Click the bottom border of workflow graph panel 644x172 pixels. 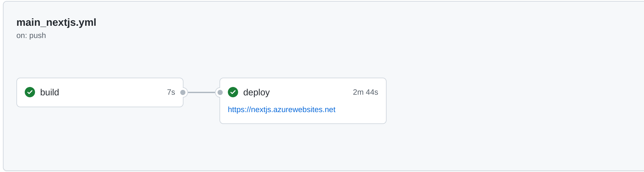(321, 170)
